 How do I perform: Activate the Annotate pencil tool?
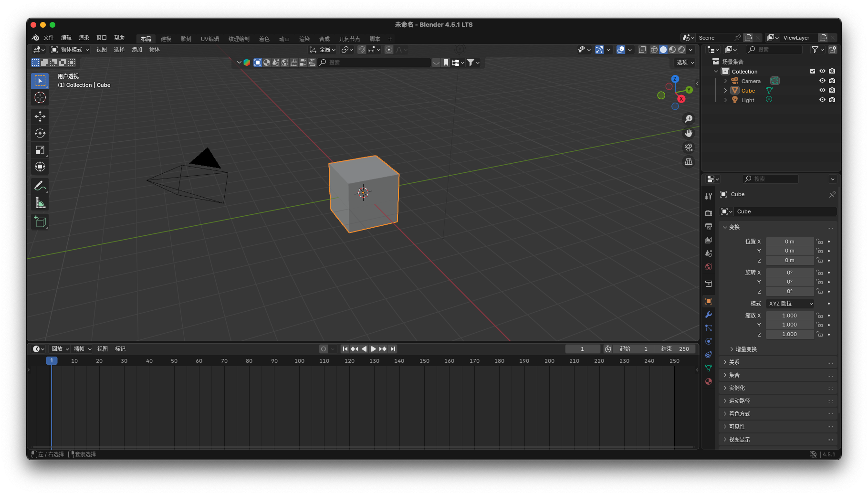click(40, 186)
